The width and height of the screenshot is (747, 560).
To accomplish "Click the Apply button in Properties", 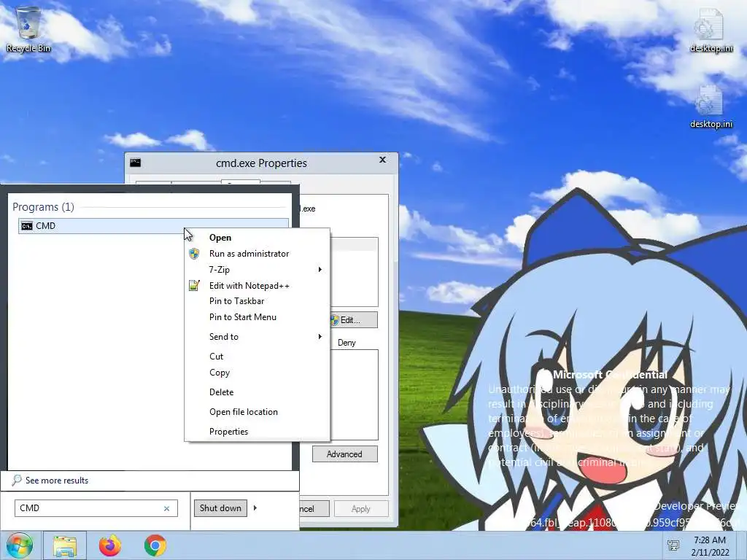I will point(361,509).
